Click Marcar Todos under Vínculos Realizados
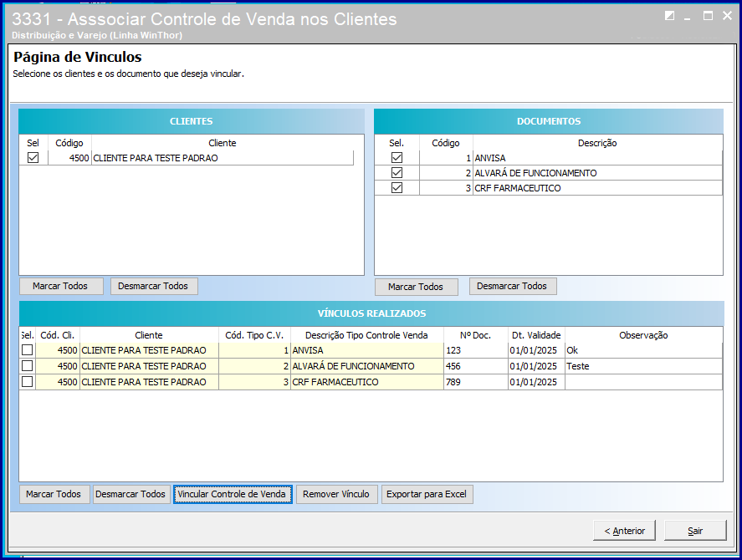Screen dimensions: 742x560 pyautogui.click(x=54, y=494)
